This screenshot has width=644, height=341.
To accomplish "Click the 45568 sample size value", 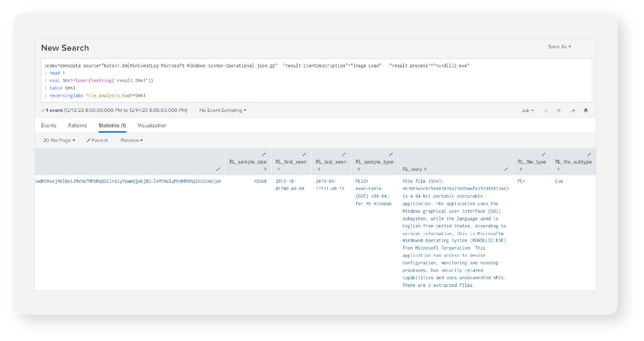I will click(x=260, y=181).
